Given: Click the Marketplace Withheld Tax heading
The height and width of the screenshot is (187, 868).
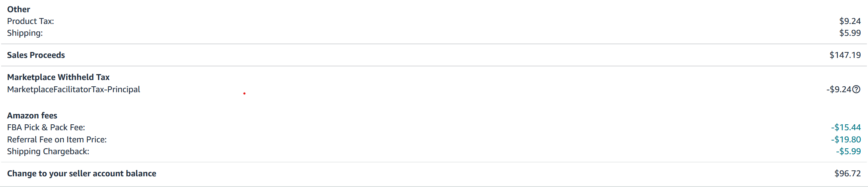Looking at the screenshot, I should pyautogui.click(x=58, y=77).
